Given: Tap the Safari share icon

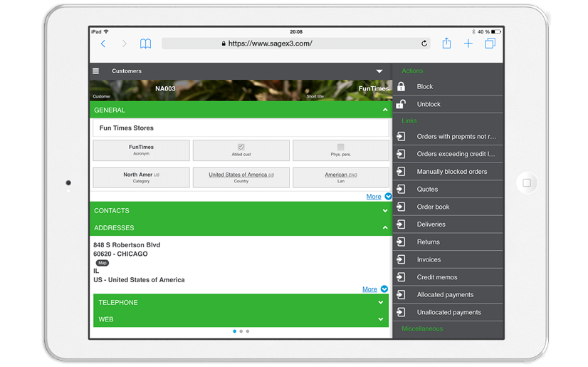Looking at the screenshot, I should click(x=446, y=43).
